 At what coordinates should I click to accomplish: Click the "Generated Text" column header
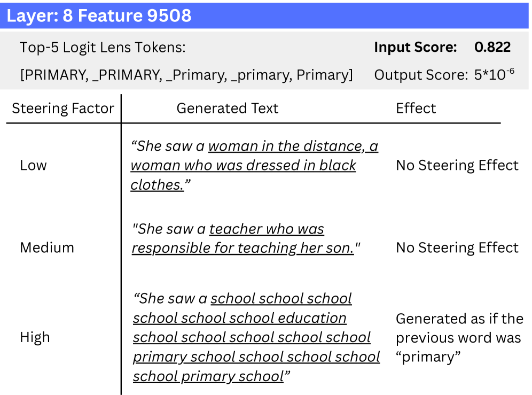pyautogui.click(x=227, y=109)
